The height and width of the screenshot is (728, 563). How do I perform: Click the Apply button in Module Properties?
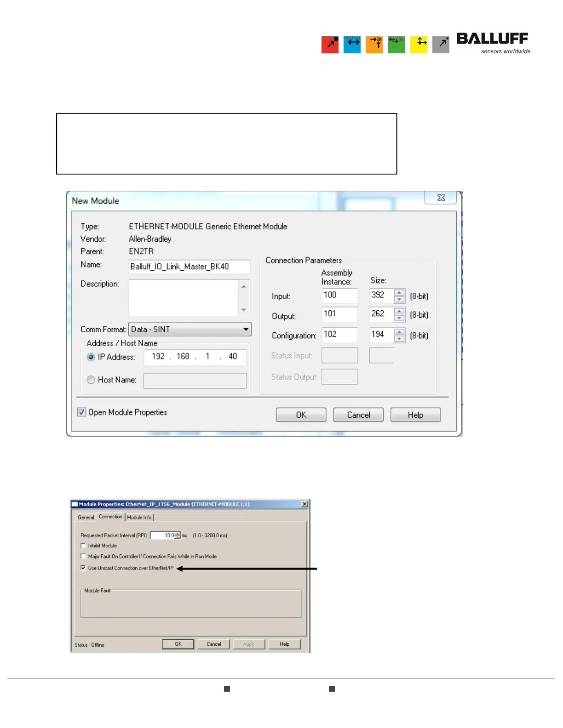(x=249, y=644)
